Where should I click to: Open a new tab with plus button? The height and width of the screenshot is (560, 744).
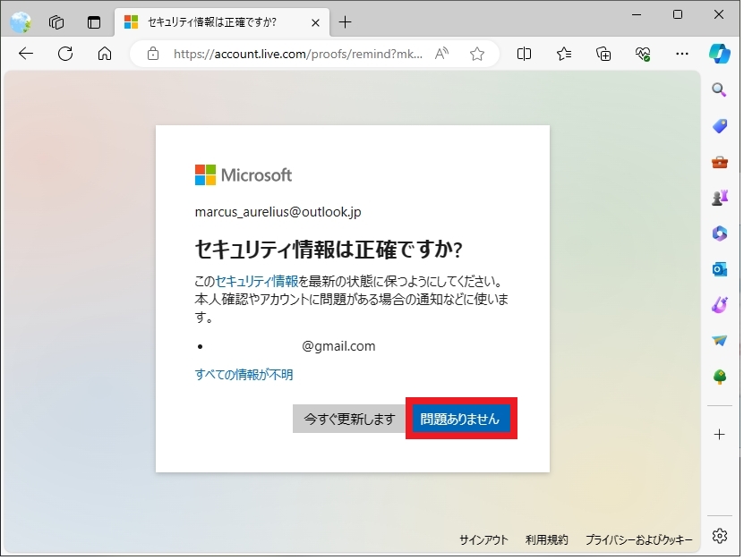[x=346, y=22]
